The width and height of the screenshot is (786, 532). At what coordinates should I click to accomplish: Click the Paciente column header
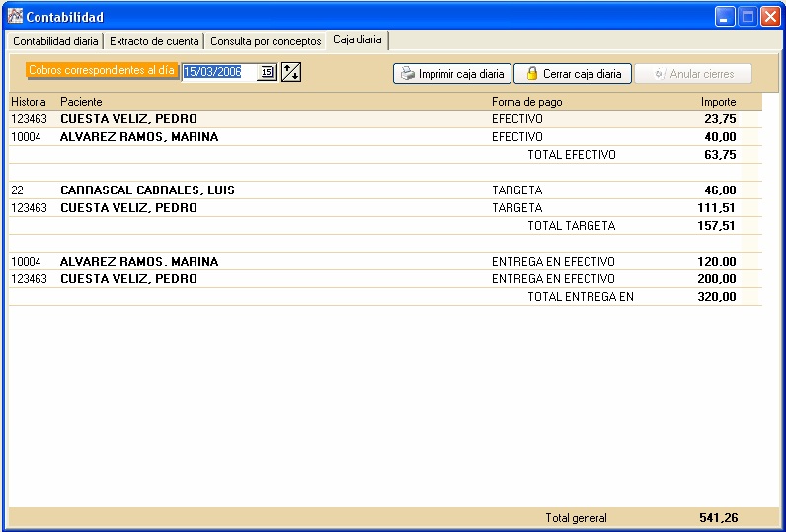point(81,102)
